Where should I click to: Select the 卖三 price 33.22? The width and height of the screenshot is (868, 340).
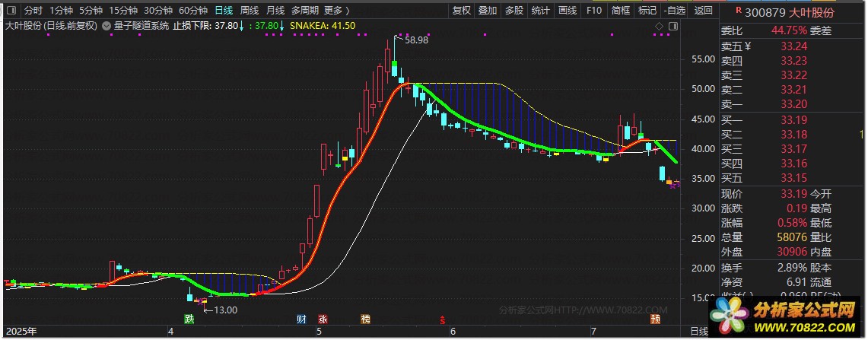point(793,75)
